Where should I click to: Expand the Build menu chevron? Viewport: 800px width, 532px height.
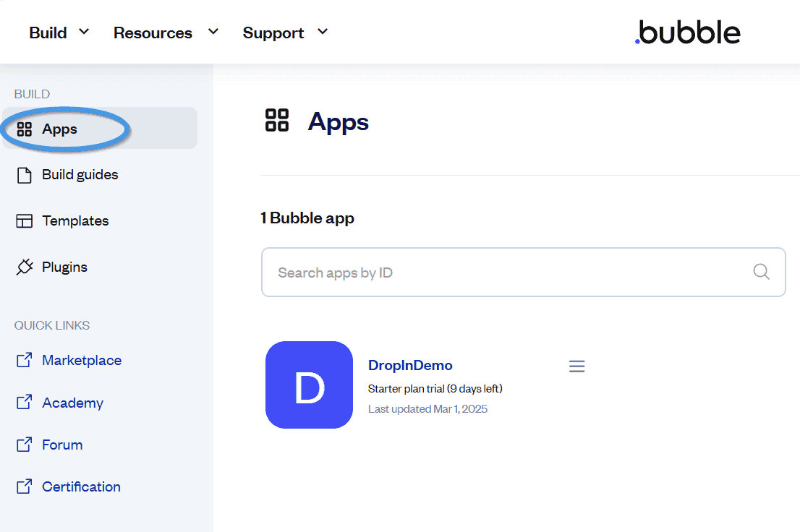click(x=84, y=32)
